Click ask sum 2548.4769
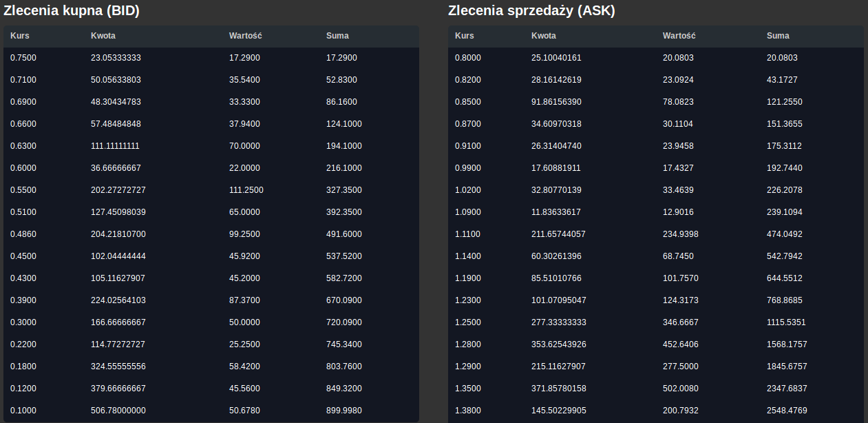The height and width of the screenshot is (423, 868). [x=787, y=411]
